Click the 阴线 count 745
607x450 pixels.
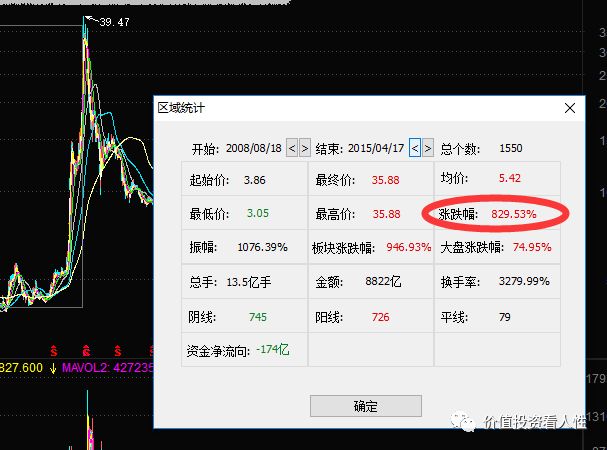(257, 317)
